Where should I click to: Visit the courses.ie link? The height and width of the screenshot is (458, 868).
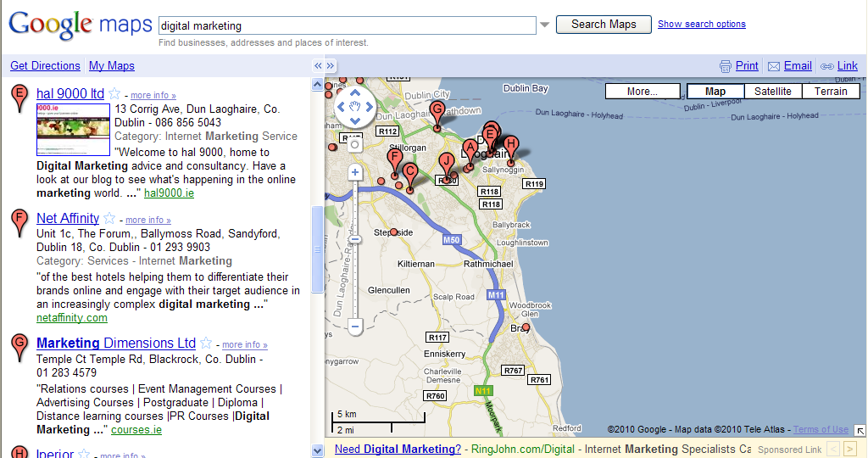136,430
